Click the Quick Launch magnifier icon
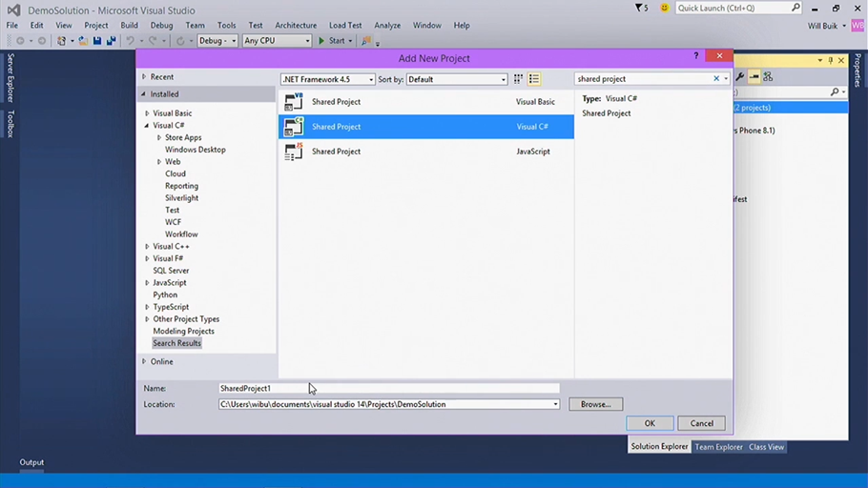 [x=796, y=8]
